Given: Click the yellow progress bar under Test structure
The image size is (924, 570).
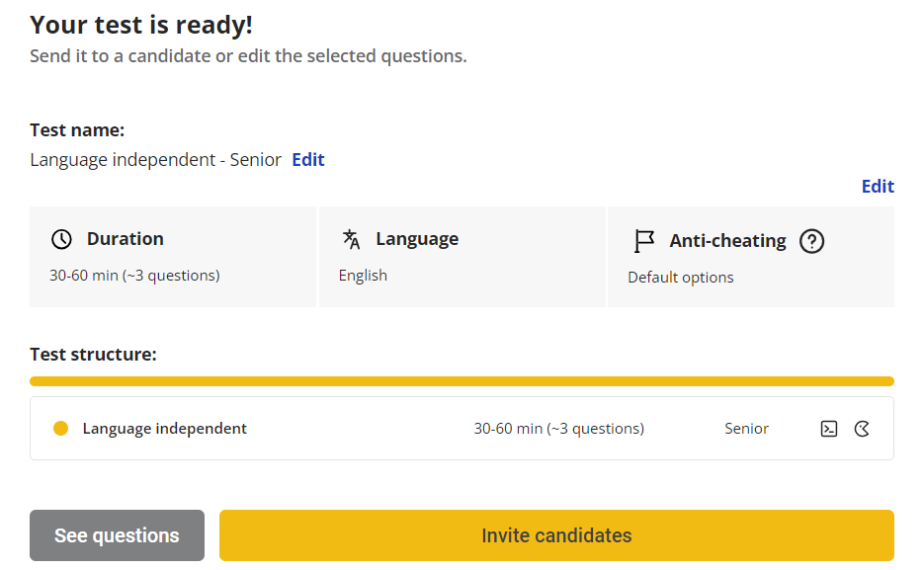Looking at the screenshot, I should [x=462, y=381].
